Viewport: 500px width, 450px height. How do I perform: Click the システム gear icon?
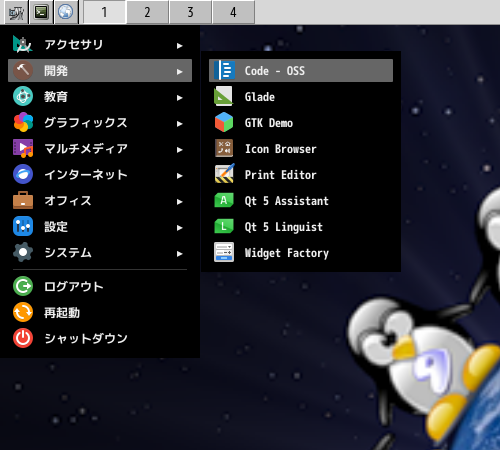(23, 252)
